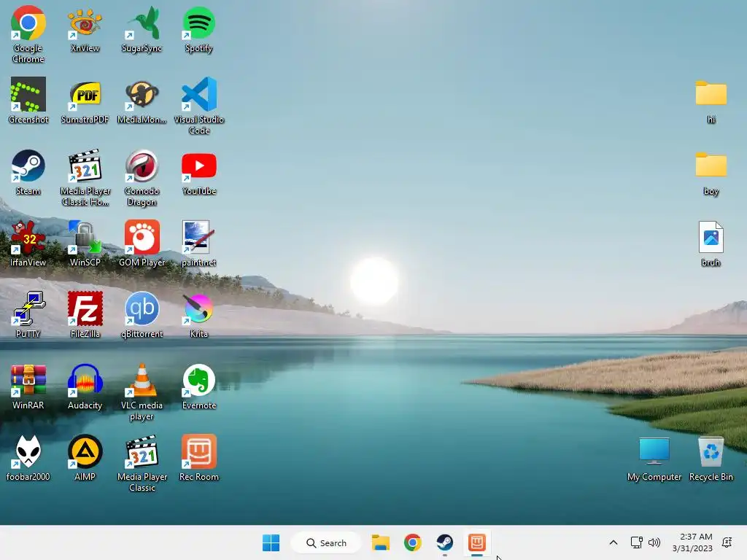Select the folder named hi
This screenshot has height=560, width=747.
click(x=711, y=101)
